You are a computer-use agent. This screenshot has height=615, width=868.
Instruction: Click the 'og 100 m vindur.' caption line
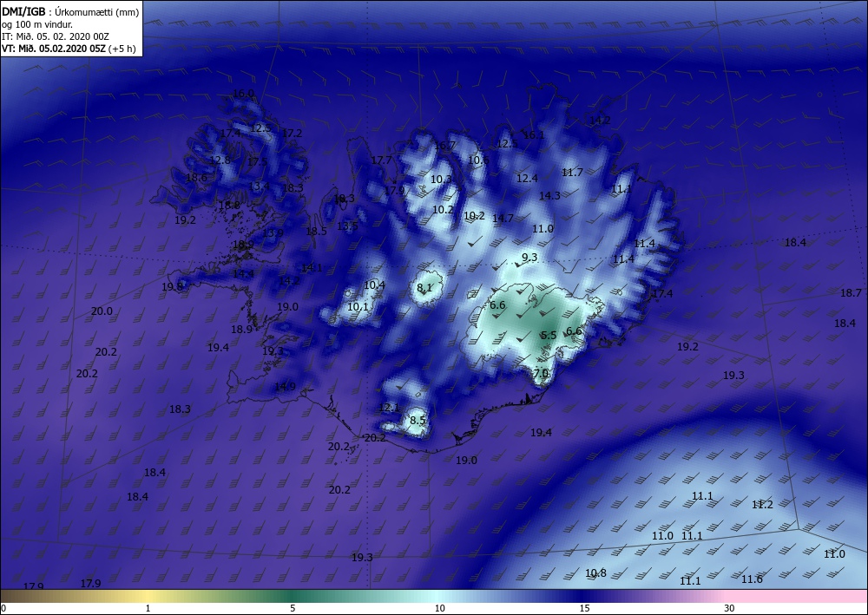click(37, 24)
